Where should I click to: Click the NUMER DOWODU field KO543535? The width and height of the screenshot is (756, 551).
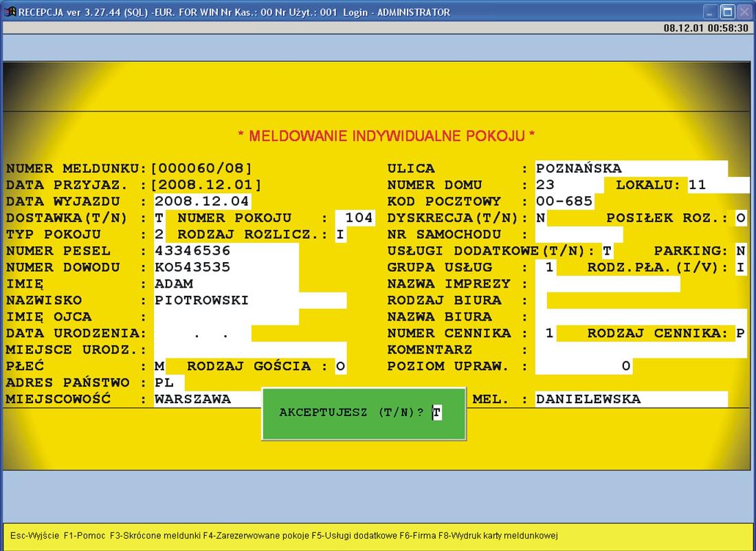click(225, 268)
